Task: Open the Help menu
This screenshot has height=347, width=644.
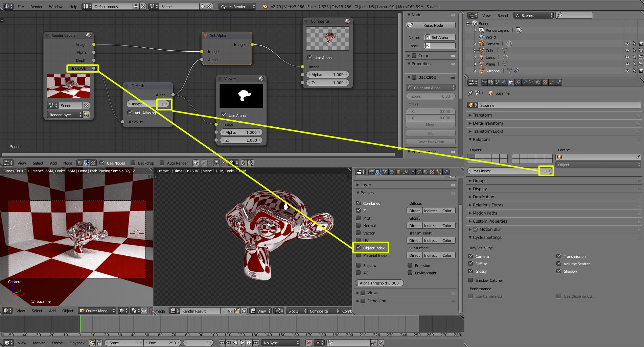Action: [x=73, y=6]
